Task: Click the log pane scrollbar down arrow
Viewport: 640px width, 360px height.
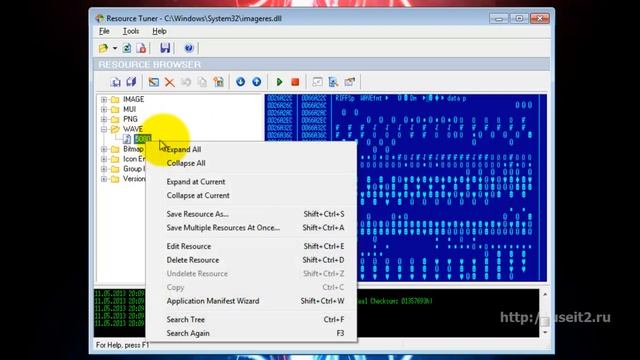Action: tap(545, 333)
